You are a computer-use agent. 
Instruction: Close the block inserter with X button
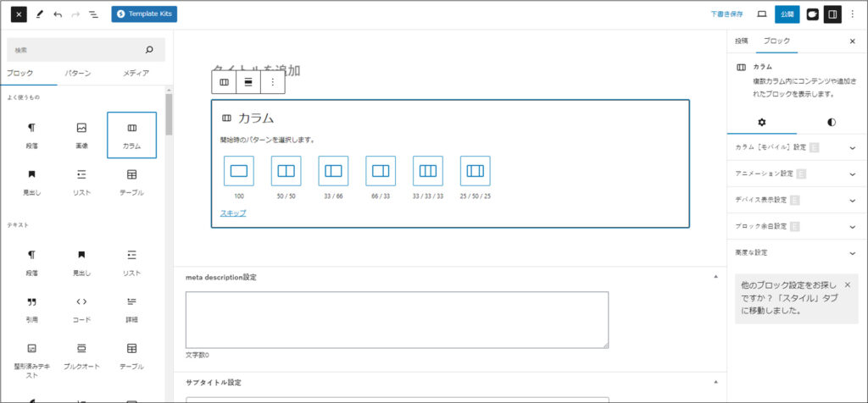(19, 14)
